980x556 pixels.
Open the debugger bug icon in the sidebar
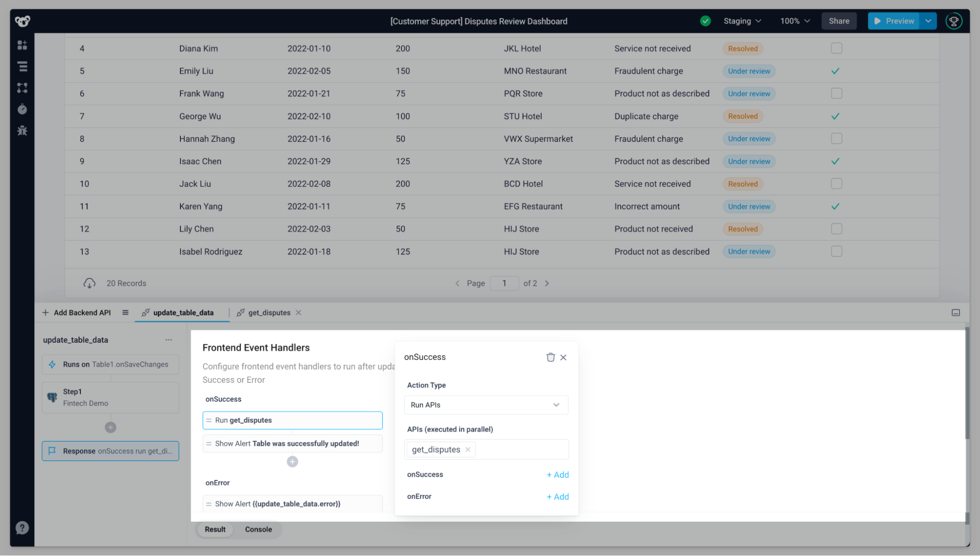pyautogui.click(x=22, y=131)
